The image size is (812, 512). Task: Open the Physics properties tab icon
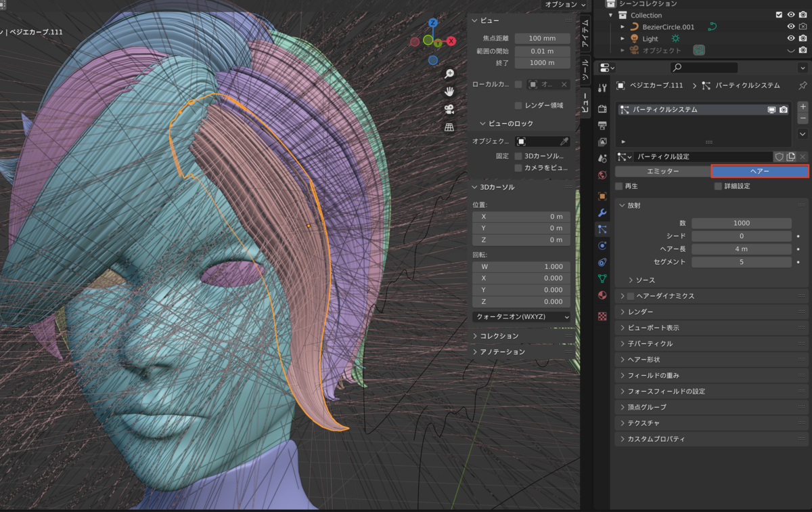click(x=602, y=245)
